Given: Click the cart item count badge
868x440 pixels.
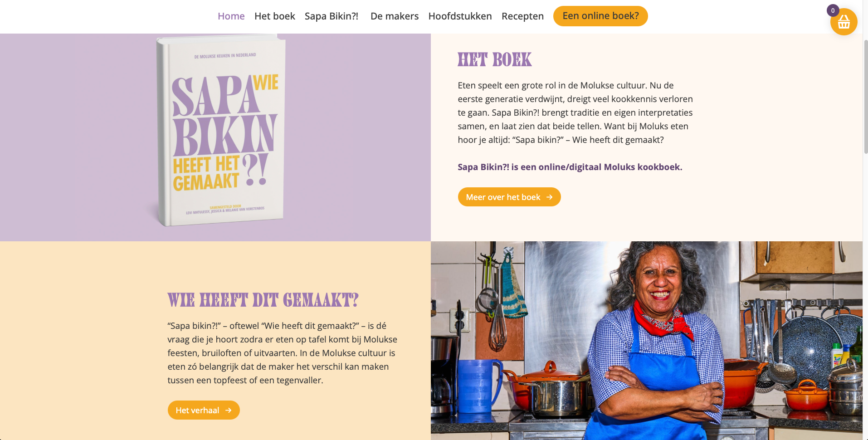Looking at the screenshot, I should coord(833,10).
